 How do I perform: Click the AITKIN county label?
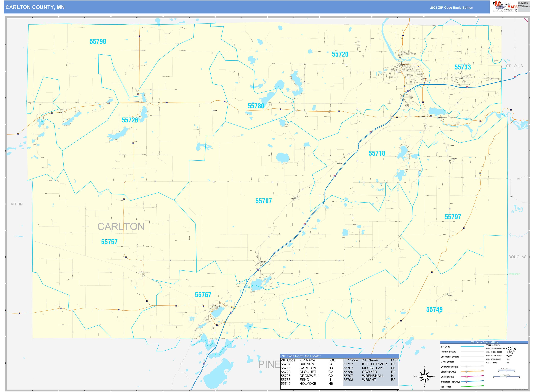coord(17,204)
